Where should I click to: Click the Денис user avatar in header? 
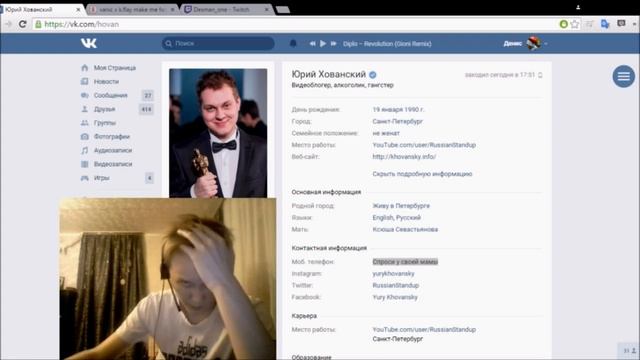[x=533, y=43]
